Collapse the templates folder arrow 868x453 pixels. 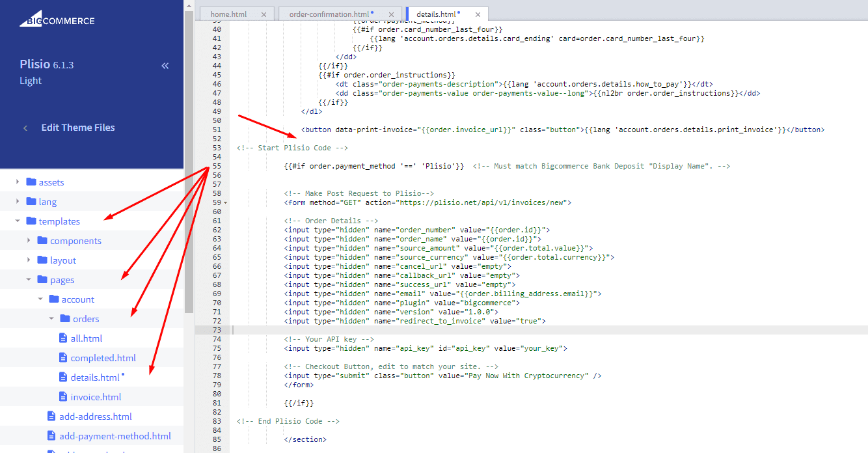point(18,221)
